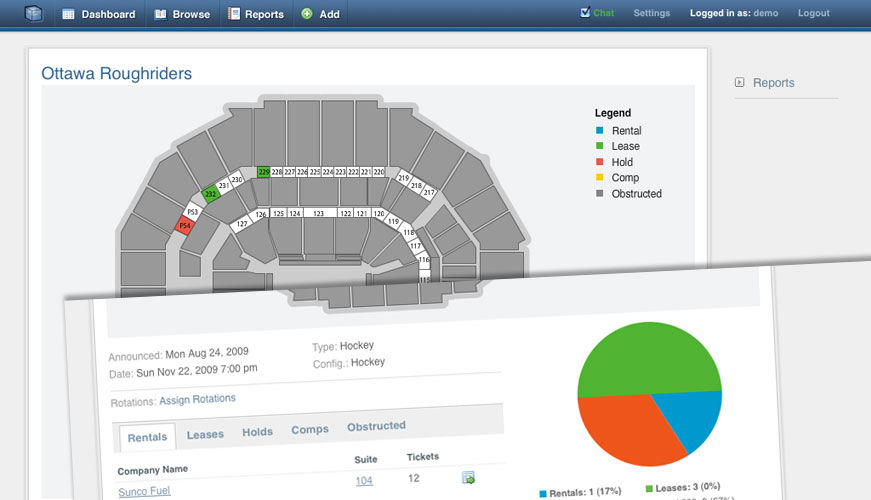Click the Assign Rotations link
This screenshot has height=500, width=871.
click(x=197, y=399)
